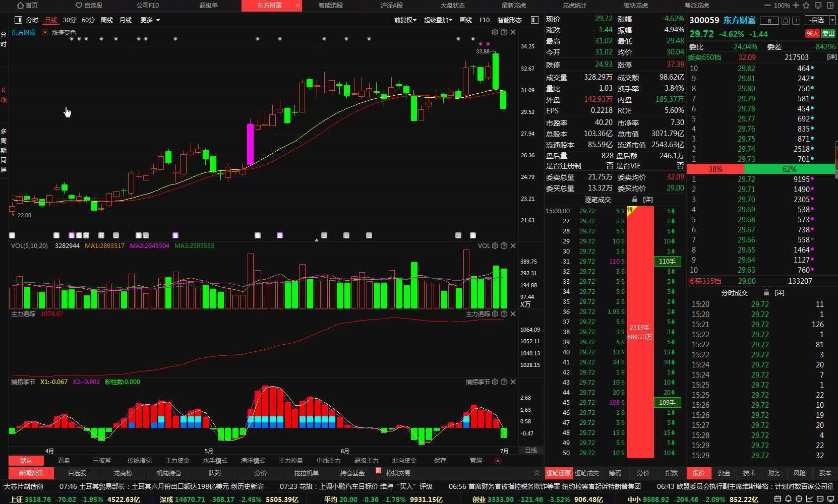Select the 日线 daily chart period
Viewport: 838px width, 504px height.
click(x=51, y=20)
